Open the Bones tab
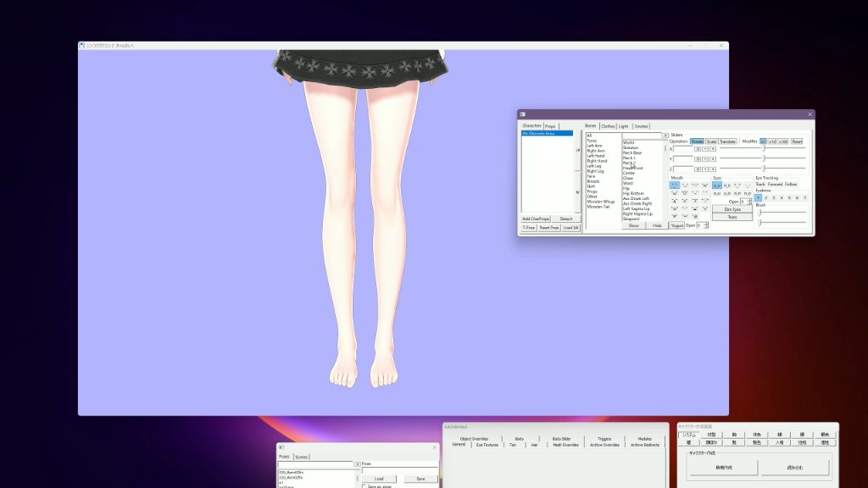868x488 pixels. (591, 125)
